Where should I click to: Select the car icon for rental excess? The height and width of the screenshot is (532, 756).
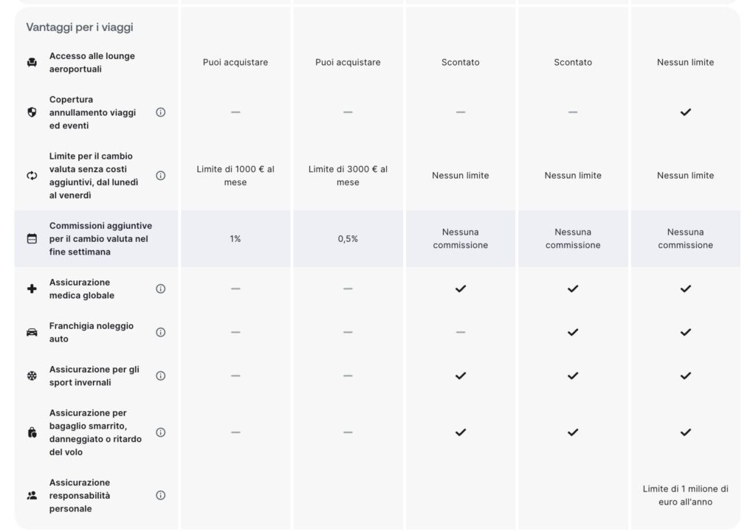[30, 332]
